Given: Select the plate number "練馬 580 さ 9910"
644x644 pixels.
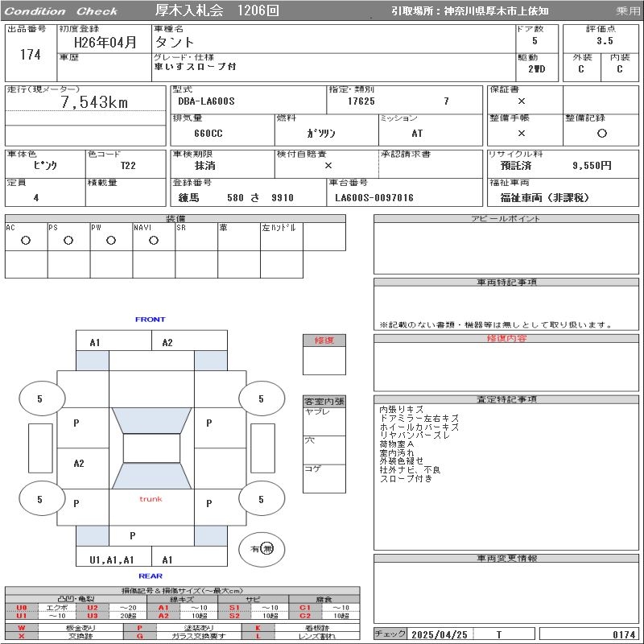Looking at the screenshot, I should tap(236, 197).
